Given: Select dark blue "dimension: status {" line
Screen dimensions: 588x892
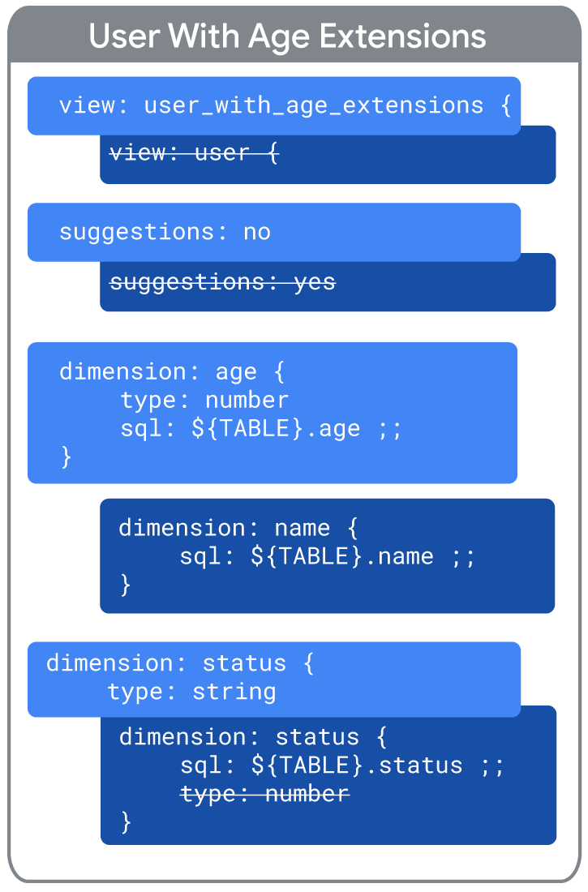Looking at the screenshot, I should [253, 737].
